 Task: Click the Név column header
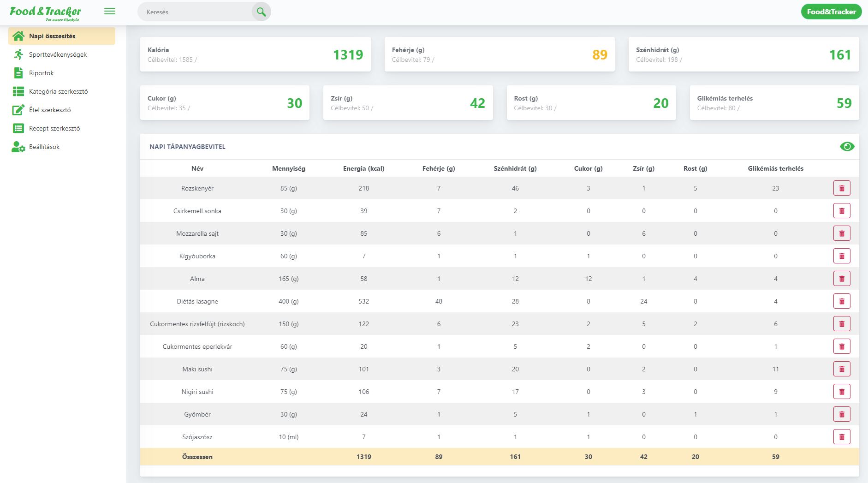pos(197,168)
